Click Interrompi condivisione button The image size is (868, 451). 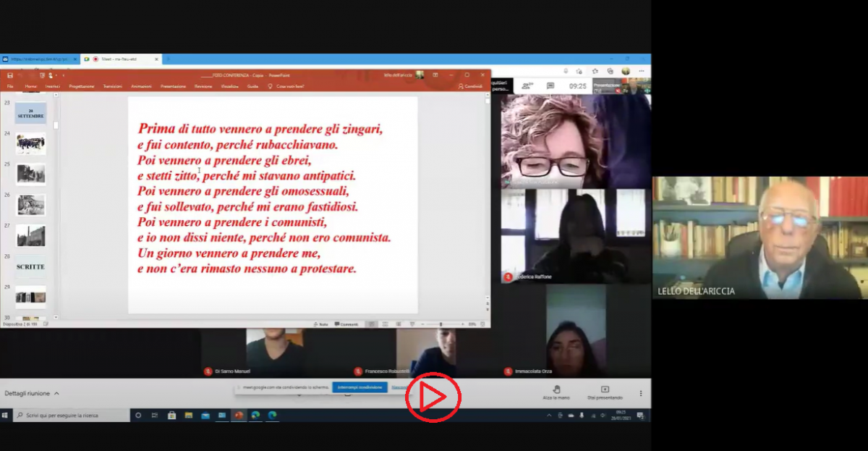[x=359, y=387]
